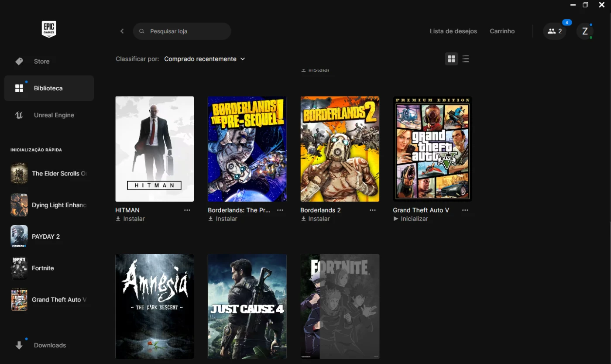The width and height of the screenshot is (611, 364).
Task: Select the Unreal Engine menu label
Action: pyautogui.click(x=54, y=115)
